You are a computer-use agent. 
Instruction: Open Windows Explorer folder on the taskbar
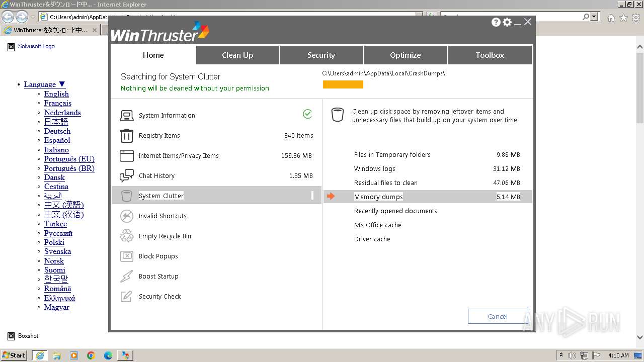tap(57, 355)
